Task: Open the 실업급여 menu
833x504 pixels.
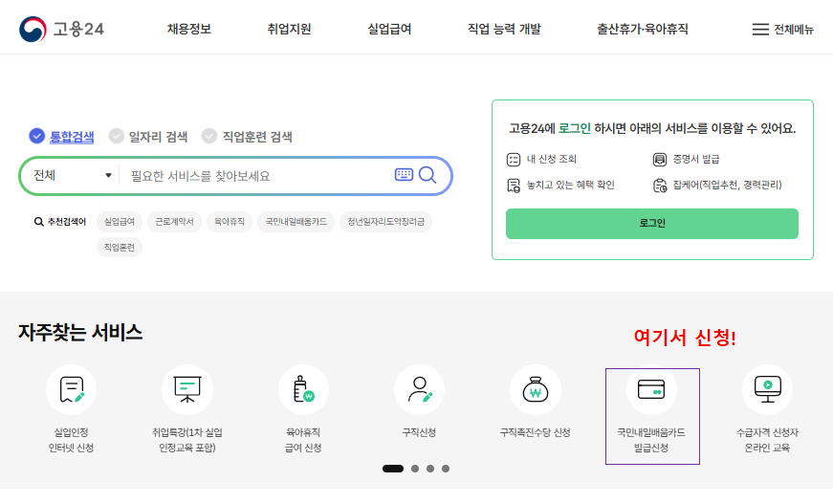Action: pos(389,29)
